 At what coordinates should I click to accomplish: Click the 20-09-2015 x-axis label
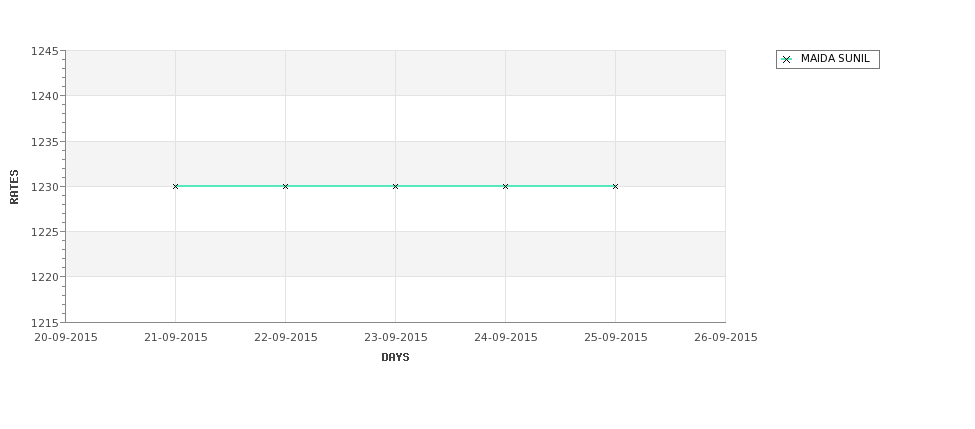[66, 337]
